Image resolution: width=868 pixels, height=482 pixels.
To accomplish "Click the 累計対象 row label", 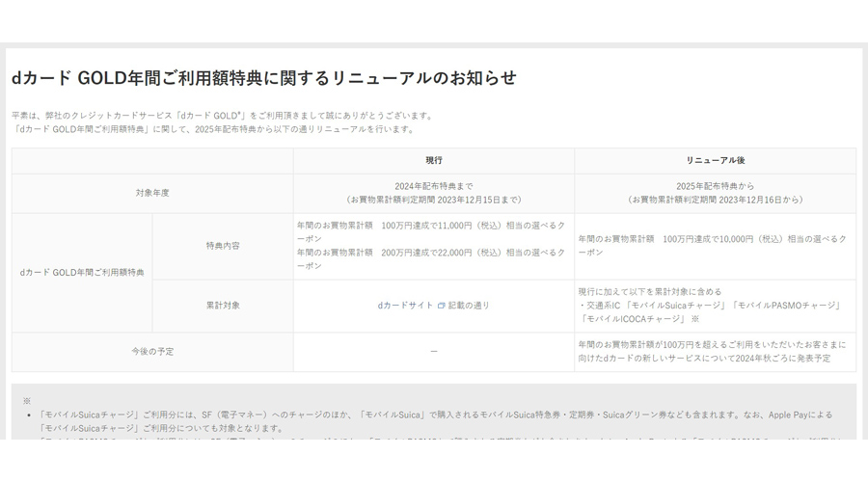I will click(x=223, y=306).
